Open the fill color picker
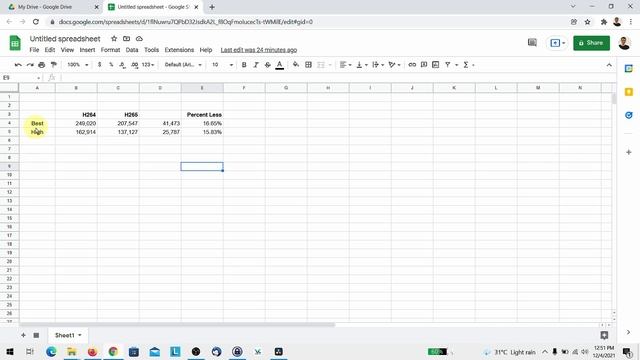 click(x=296, y=65)
